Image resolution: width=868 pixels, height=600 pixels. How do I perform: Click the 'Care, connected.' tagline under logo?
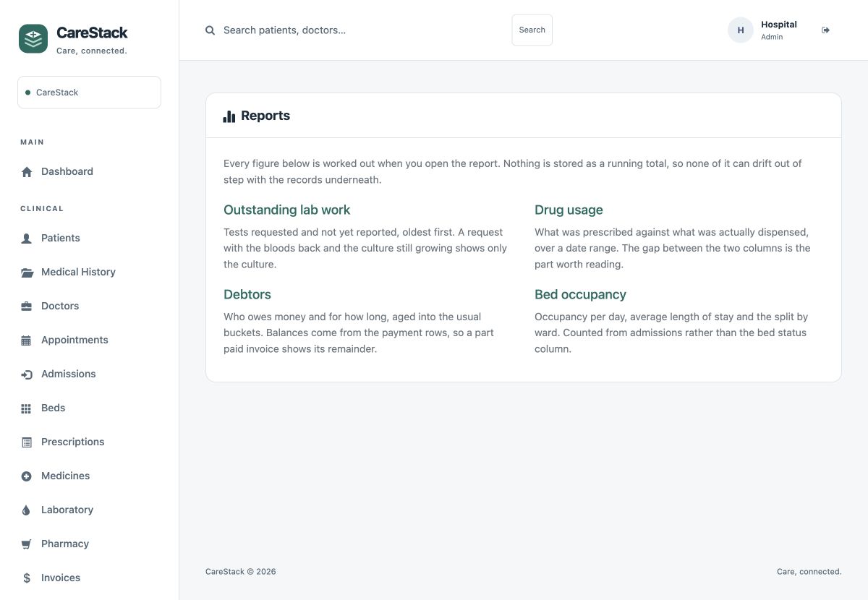(92, 51)
